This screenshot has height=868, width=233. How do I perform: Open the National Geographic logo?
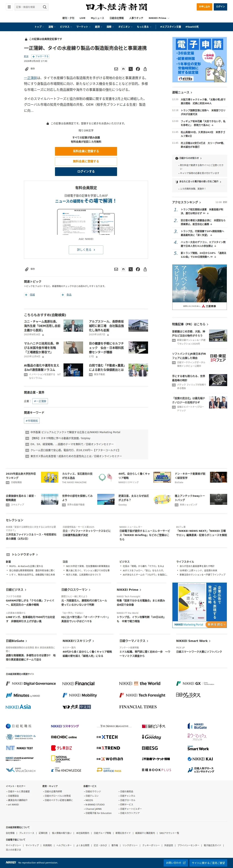coord(61,759)
